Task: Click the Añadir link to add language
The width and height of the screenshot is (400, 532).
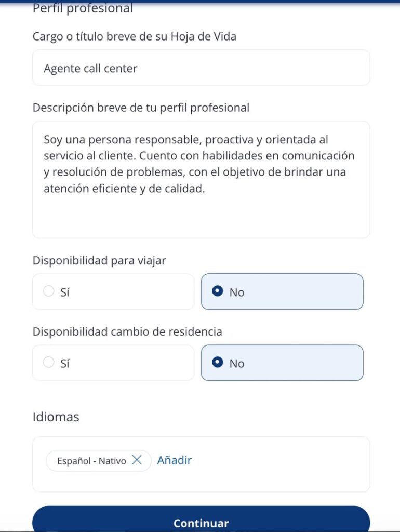Action: point(175,460)
